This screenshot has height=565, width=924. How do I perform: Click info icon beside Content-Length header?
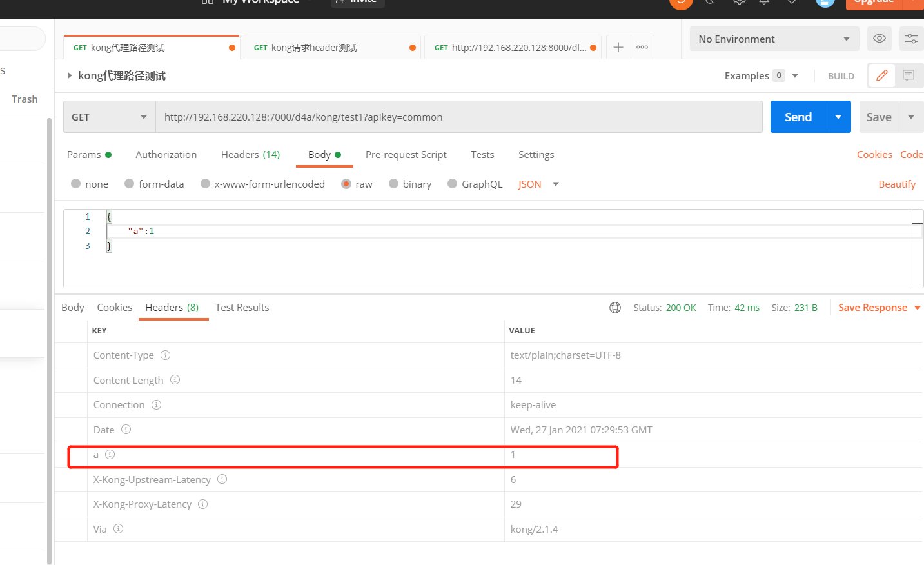click(x=175, y=380)
